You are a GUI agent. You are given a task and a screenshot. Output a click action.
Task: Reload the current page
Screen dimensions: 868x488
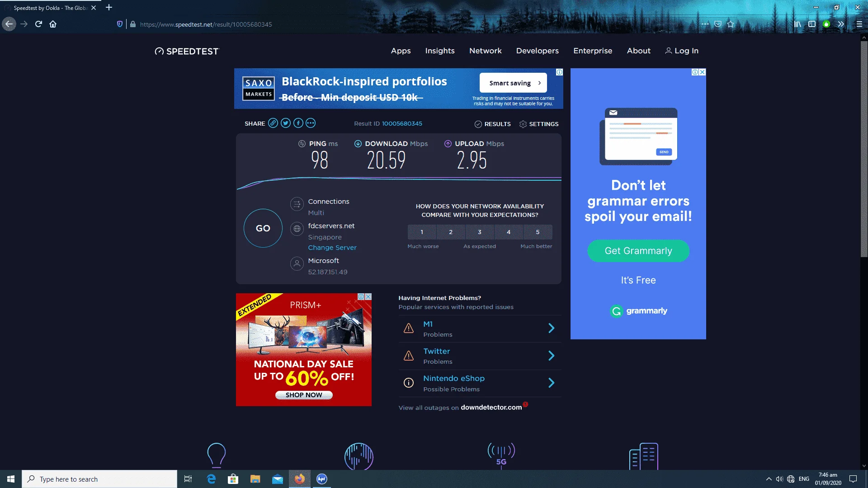pos(38,24)
